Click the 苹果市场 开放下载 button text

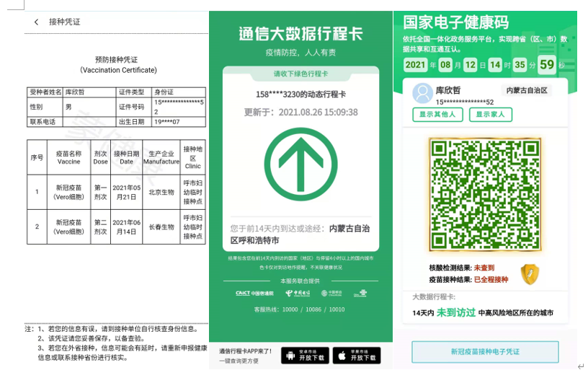click(x=363, y=355)
